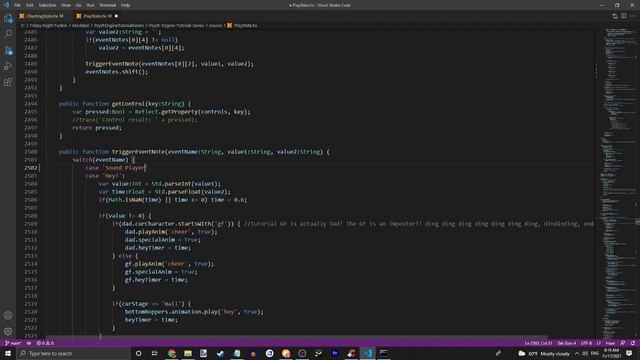
Task: Open Premiere Pro from the taskbar
Action: 335,353
